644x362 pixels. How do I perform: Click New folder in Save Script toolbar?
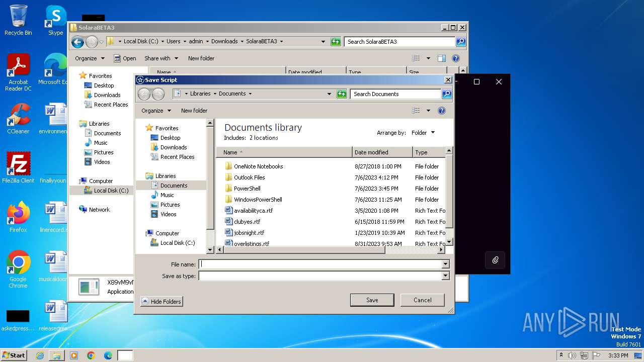194,111
